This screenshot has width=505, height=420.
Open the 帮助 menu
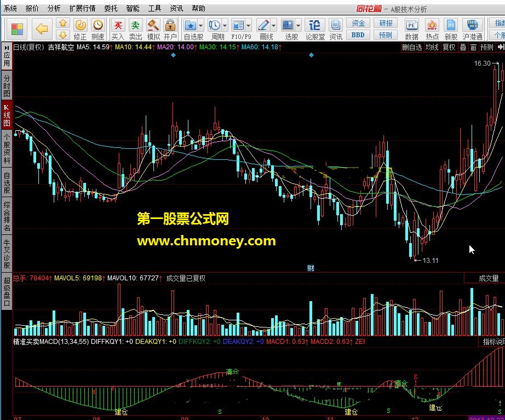pos(198,8)
